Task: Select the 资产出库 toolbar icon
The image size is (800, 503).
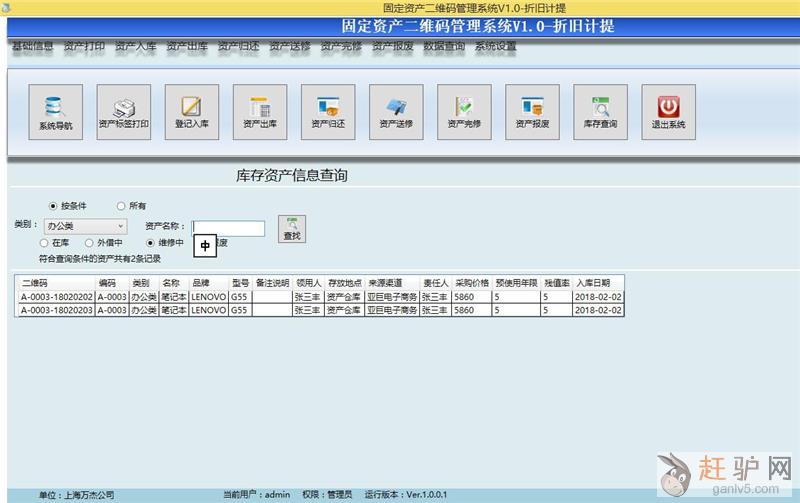Action: click(259, 112)
